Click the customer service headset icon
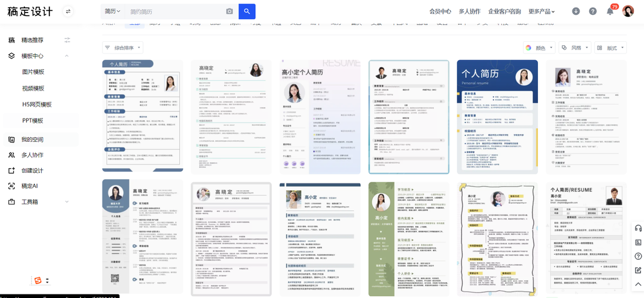The height and width of the screenshot is (298, 644). (638, 228)
